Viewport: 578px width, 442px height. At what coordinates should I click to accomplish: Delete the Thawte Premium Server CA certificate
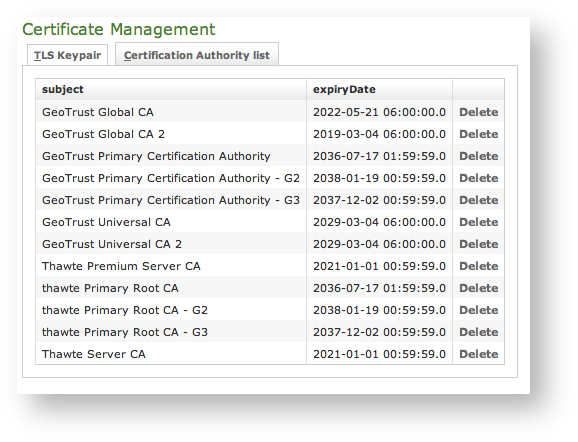tap(478, 266)
